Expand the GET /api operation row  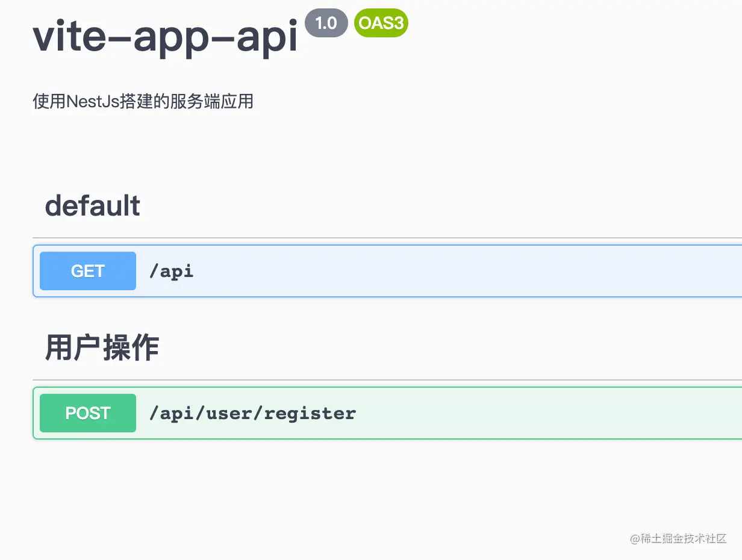click(x=387, y=271)
